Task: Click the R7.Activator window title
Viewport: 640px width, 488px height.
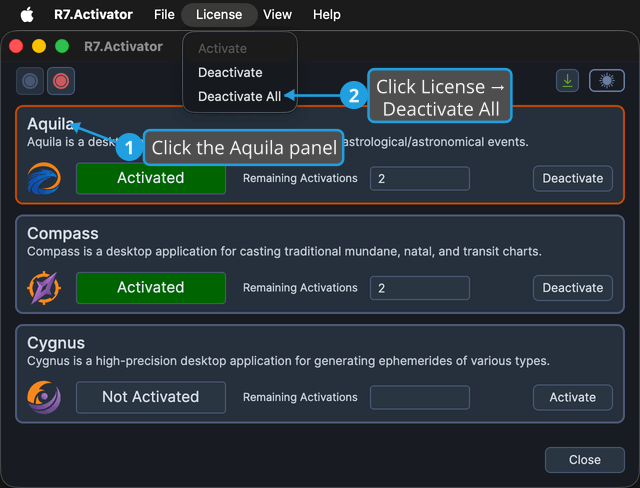Action: coord(123,47)
